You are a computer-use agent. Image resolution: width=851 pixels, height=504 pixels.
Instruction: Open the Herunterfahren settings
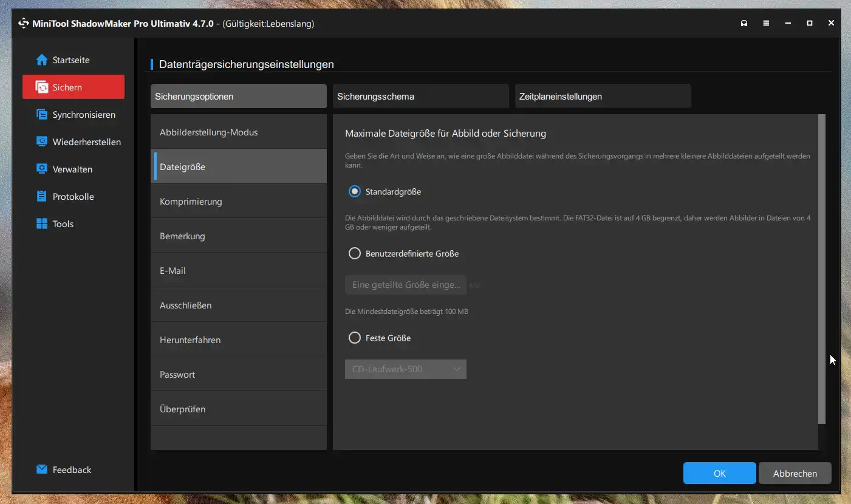pos(239,339)
